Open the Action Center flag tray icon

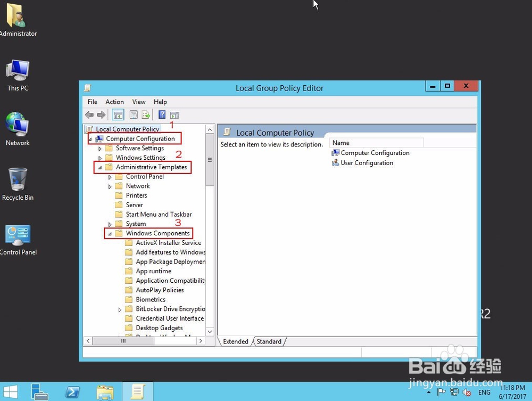click(441, 392)
